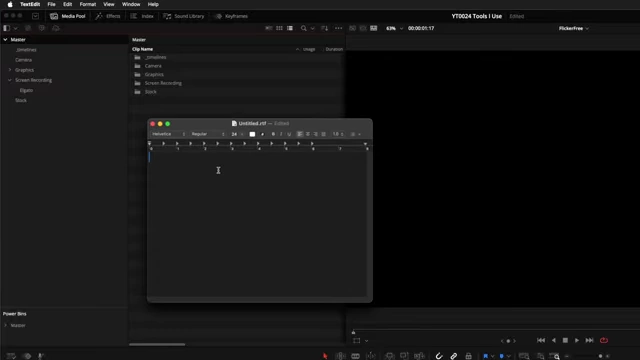Image resolution: width=640 pixels, height=360 pixels.
Task: Collapse the Screen Recording bin in sidebar
Action: click(10, 80)
